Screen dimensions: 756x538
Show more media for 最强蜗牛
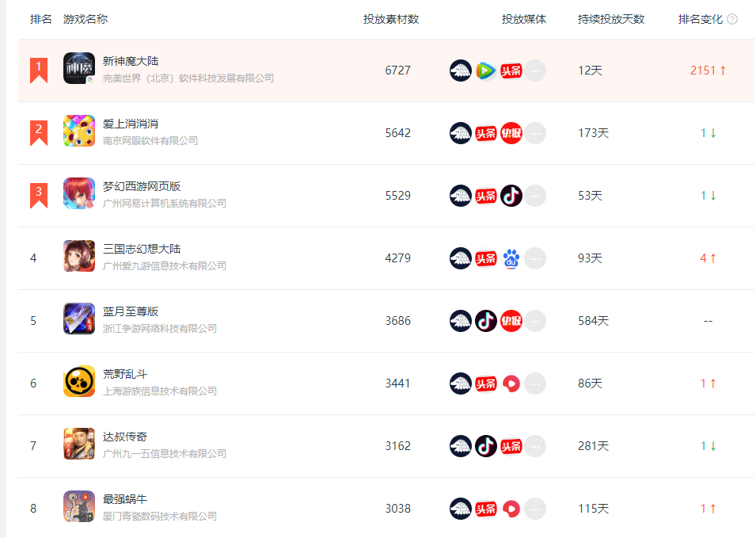(x=535, y=509)
